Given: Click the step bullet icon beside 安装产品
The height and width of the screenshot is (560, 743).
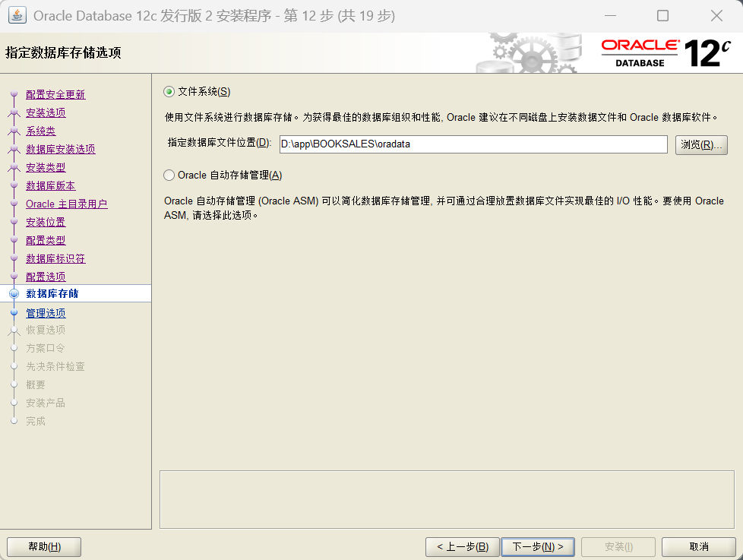Looking at the screenshot, I should pos(14,403).
